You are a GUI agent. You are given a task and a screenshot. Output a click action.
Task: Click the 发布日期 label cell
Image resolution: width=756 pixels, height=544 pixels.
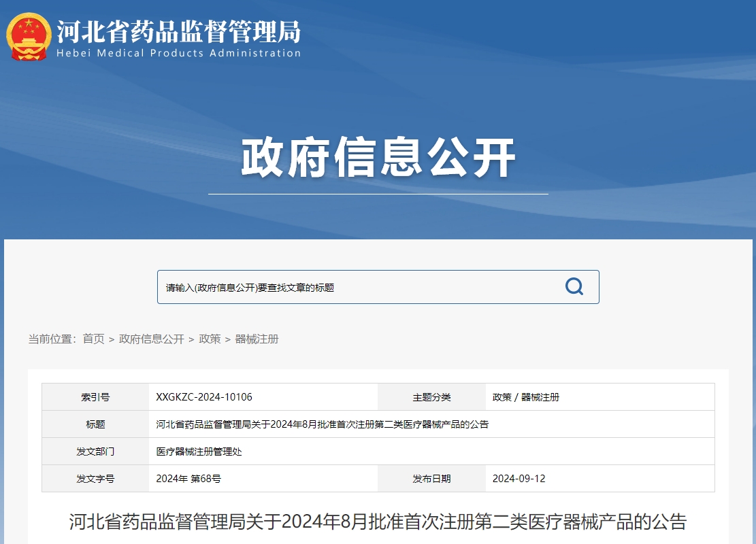pyautogui.click(x=431, y=479)
